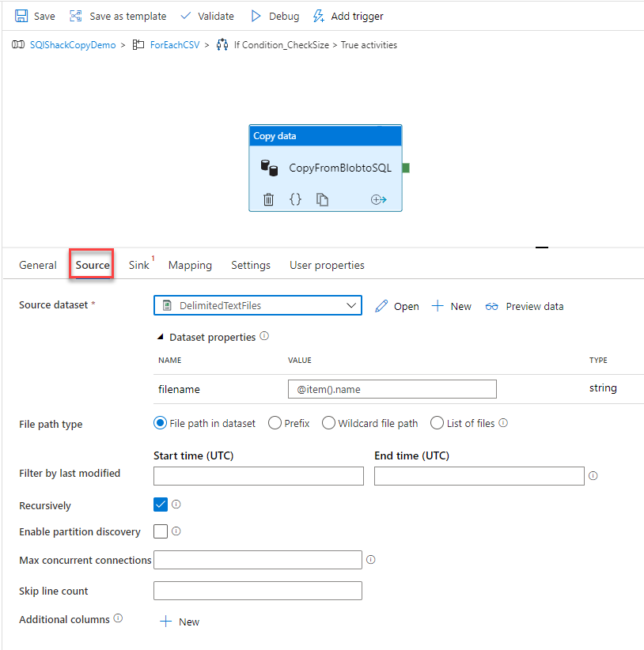Image resolution: width=644 pixels, height=650 pixels.
Task: Open the DelimitedTextFiles dataset with the pencil icon
Action: (381, 306)
